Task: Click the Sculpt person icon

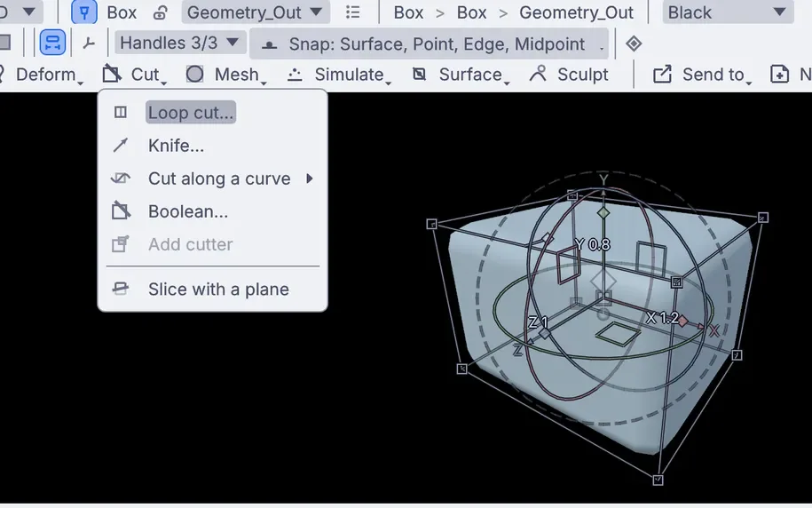Action: click(x=538, y=74)
